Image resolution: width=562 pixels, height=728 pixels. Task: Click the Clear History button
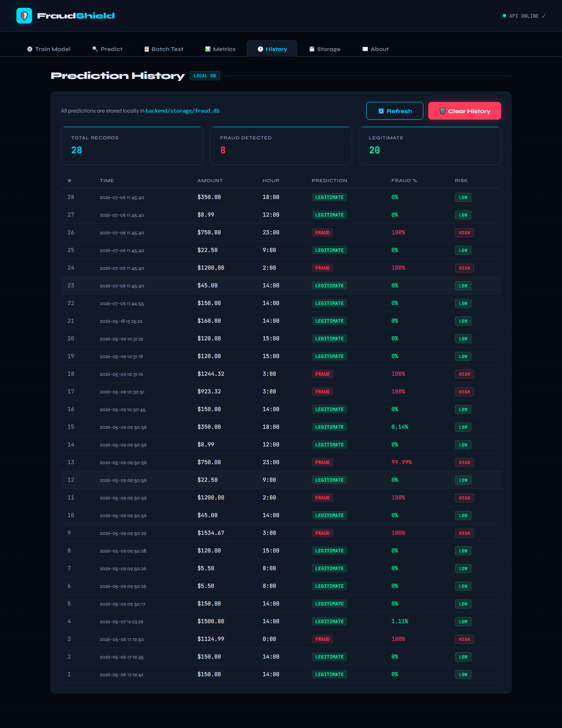(x=464, y=111)
